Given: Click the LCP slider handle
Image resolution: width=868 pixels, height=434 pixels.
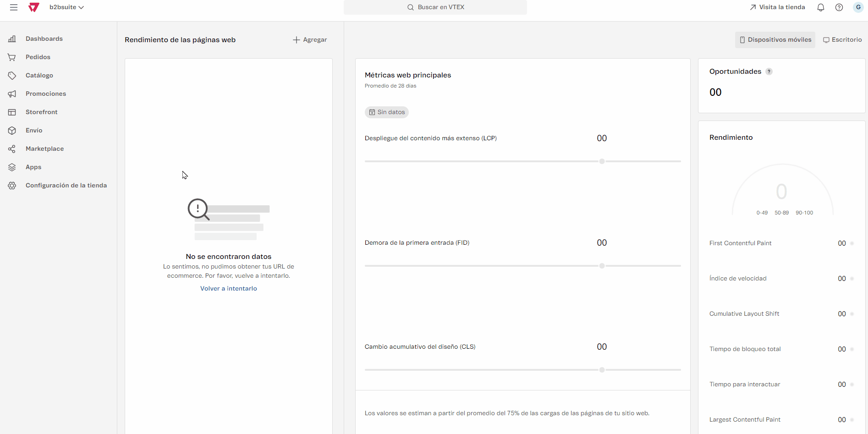Looking at the screenshot, I should 602,161.
